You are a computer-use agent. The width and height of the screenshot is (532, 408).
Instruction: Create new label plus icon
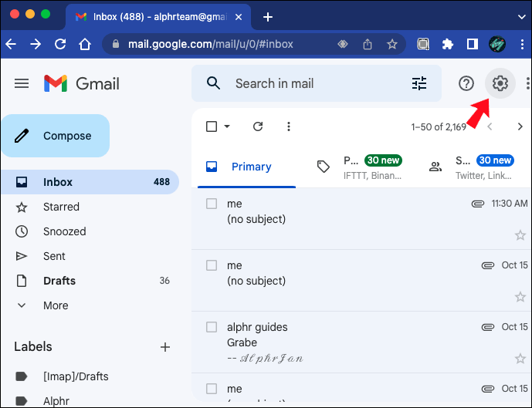[165, 347]
